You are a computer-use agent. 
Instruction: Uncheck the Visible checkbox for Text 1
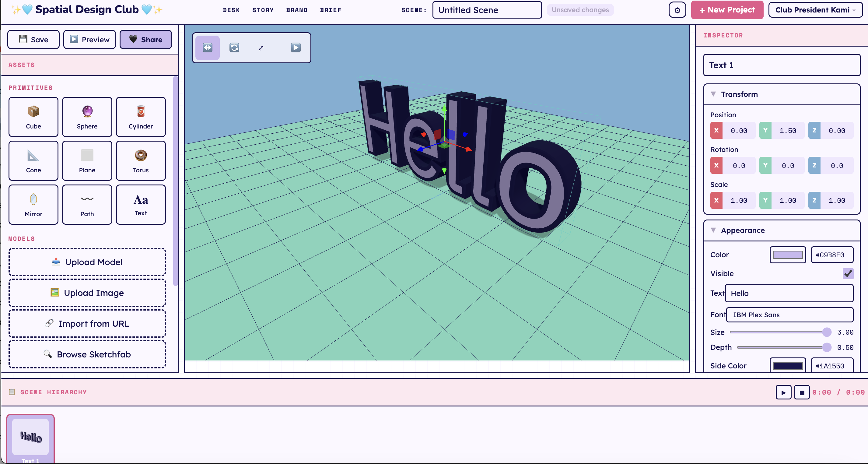pos(848,274)
